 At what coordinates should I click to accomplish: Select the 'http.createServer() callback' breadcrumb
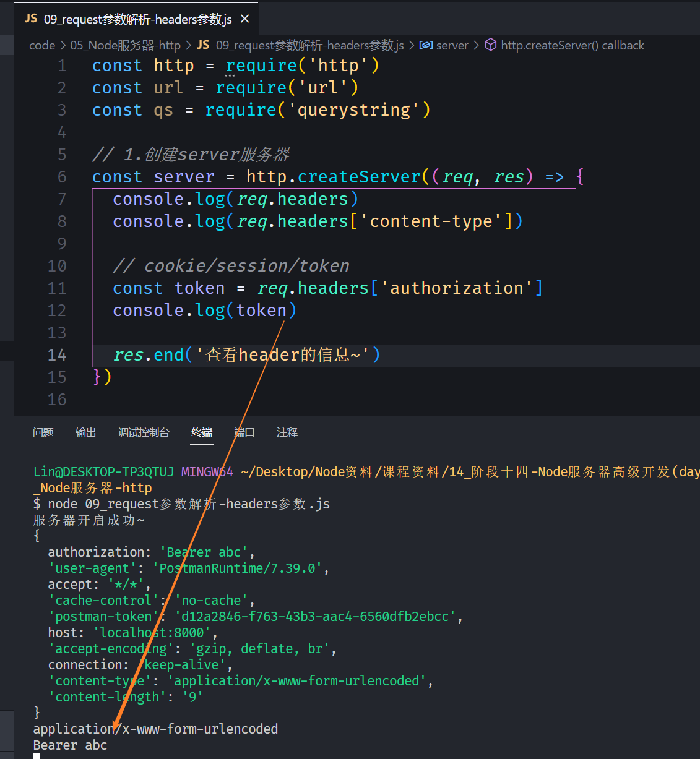pyautogui.click(x=572, y=45)
